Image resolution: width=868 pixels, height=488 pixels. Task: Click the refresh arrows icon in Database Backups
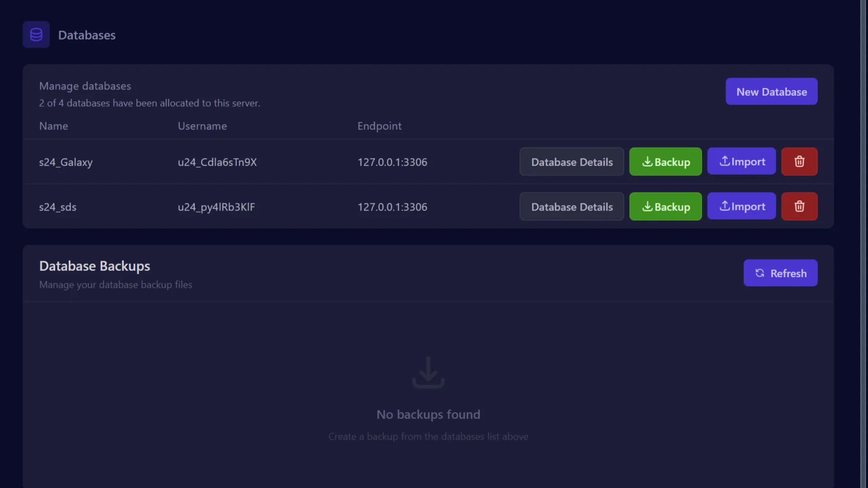759,273
